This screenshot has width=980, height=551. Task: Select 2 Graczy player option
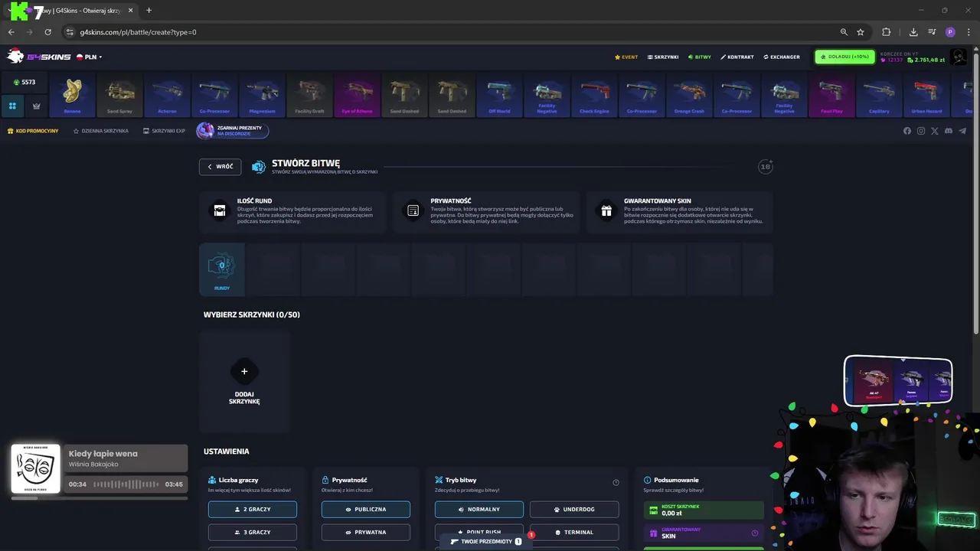click(x=253, y=509)
